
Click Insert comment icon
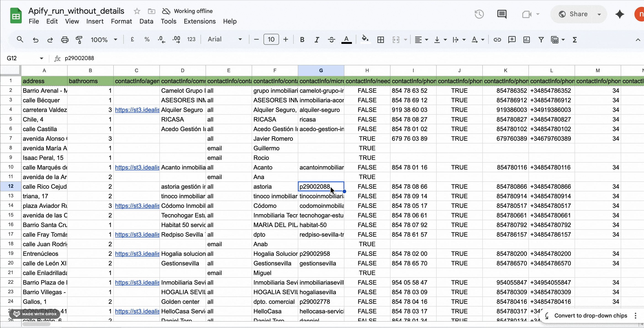click(512, 40)
